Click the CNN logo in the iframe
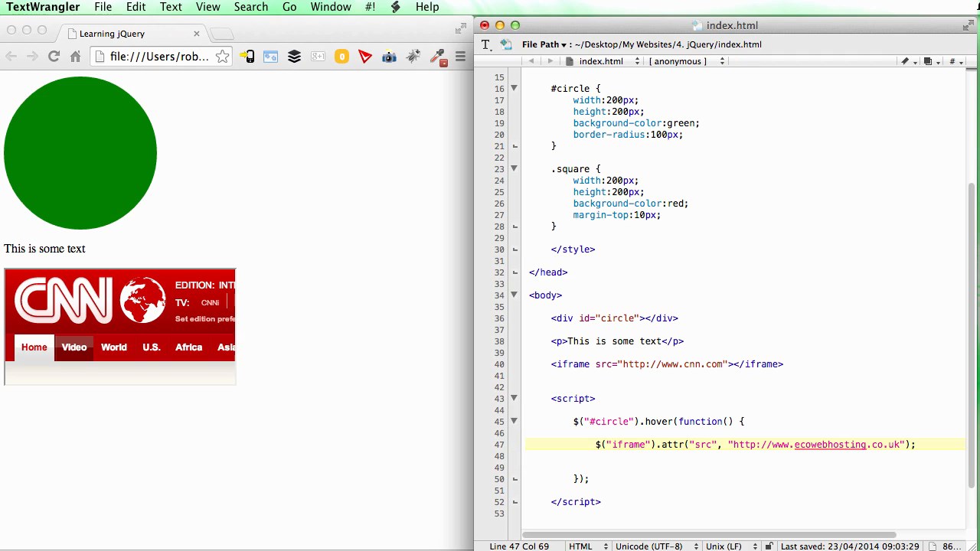Image resolution: width=980 pixels, height=551 pixels. (64, 300)
